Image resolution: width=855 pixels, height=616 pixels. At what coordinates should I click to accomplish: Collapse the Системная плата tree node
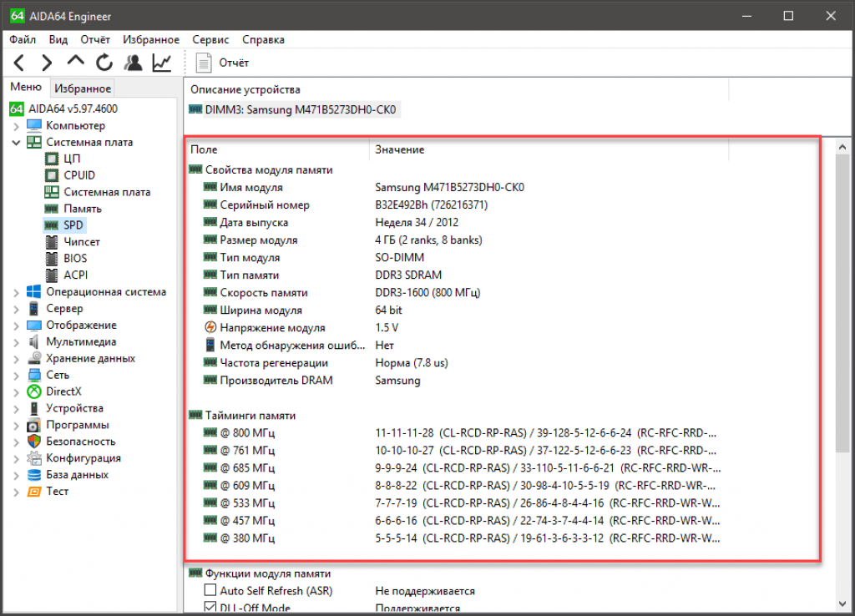[x=16, y=142]
